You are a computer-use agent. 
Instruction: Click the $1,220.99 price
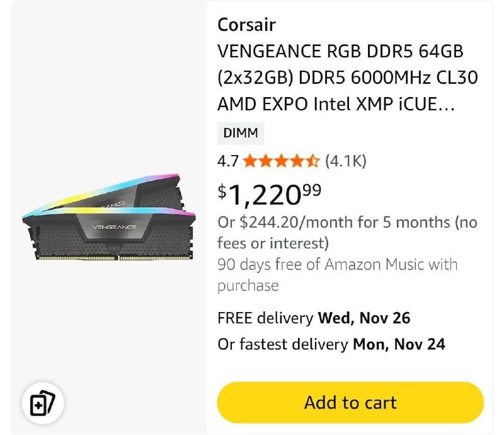click(270, 194)
